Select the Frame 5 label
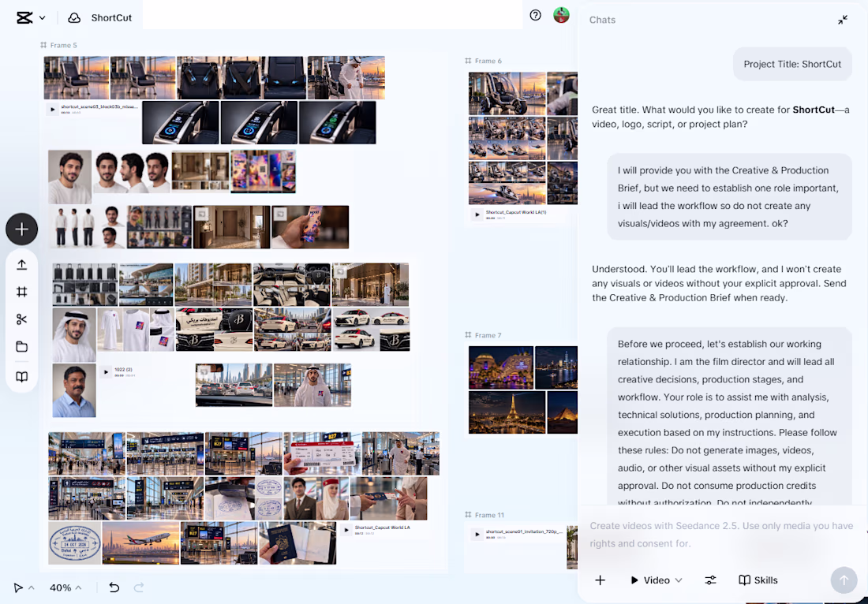Image resolution: width=868 pixels, height=604 pixels. point(58,46)
